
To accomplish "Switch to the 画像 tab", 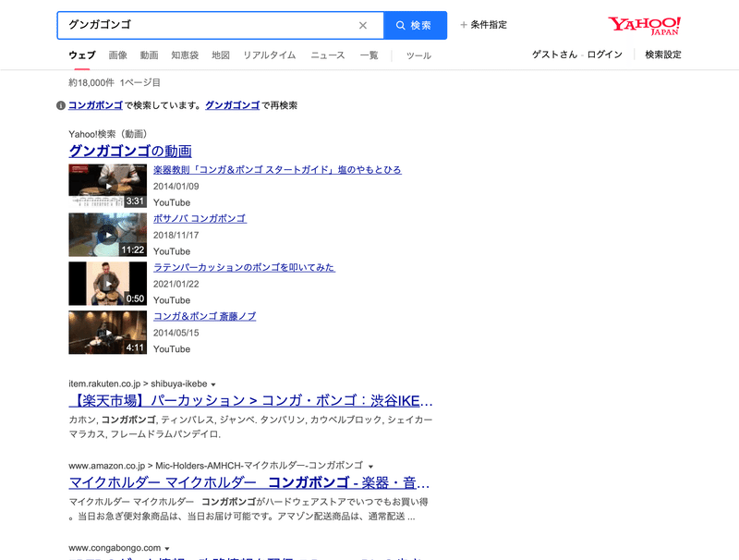I will 118,55.
